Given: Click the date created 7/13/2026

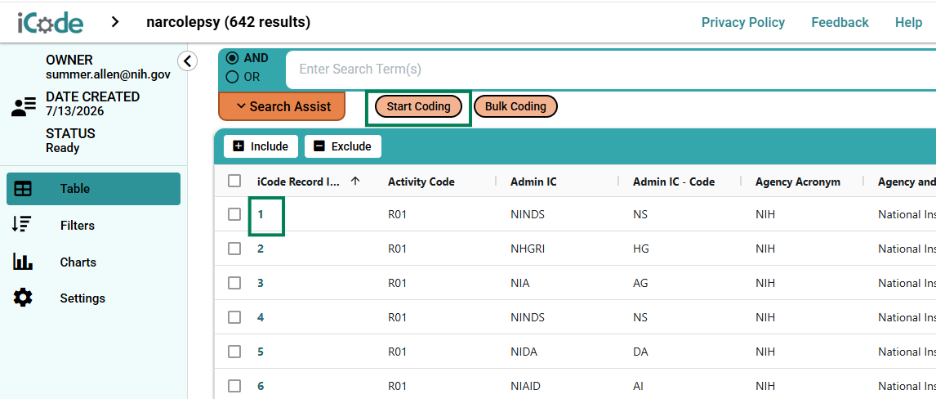Looking at the screenshot, I should 75,111.
